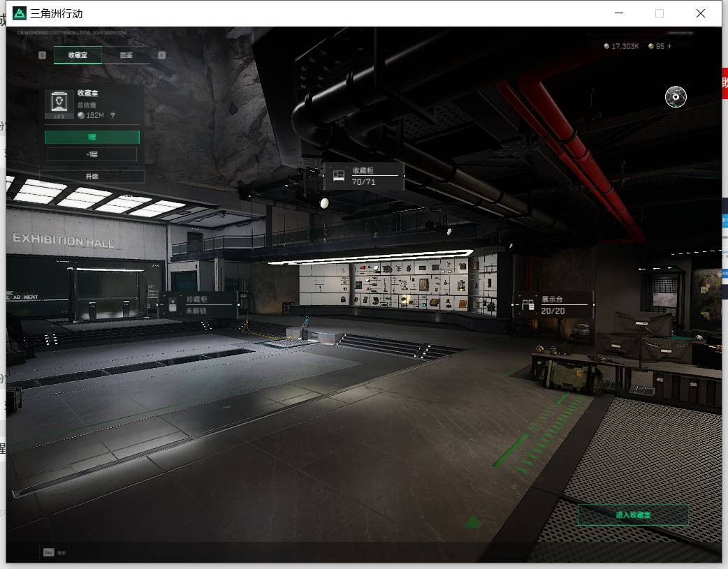The image size is (728, 569).
Task: Click the 三角洲行动 app logo in title bar
Action: (x=20, y=13)
